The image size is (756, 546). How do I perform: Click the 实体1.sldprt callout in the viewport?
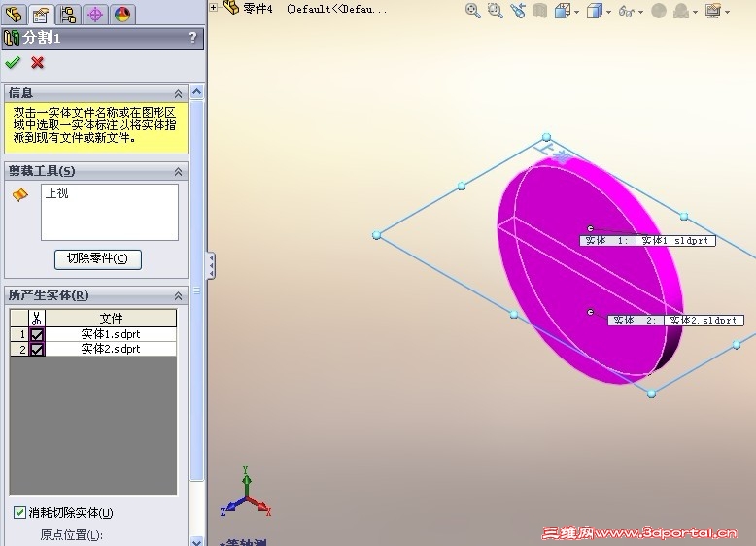[x=675, y=241]
